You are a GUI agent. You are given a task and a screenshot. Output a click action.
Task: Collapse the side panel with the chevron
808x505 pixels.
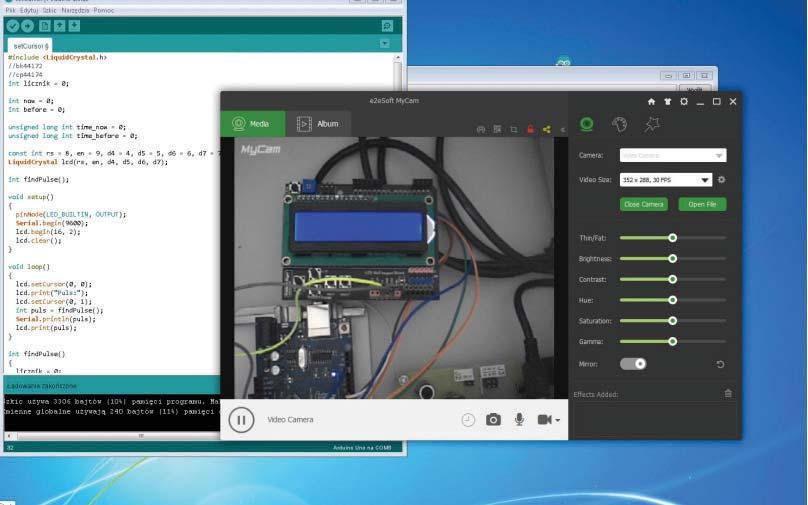(x=563, y=130)
